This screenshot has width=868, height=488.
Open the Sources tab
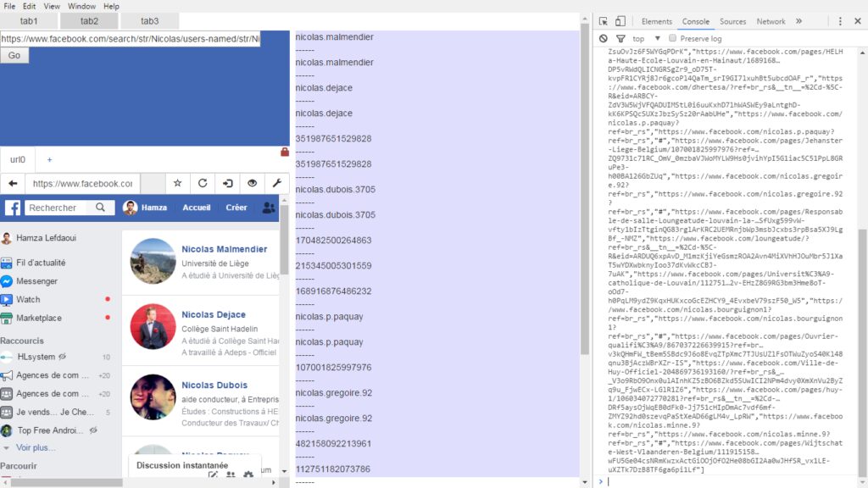[x=733, y=21]
